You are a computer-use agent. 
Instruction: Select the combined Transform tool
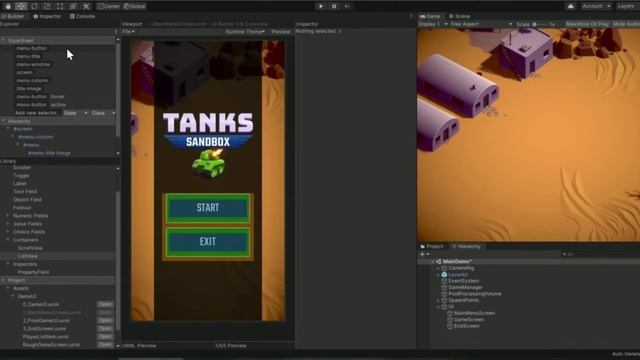pos(73,6)
